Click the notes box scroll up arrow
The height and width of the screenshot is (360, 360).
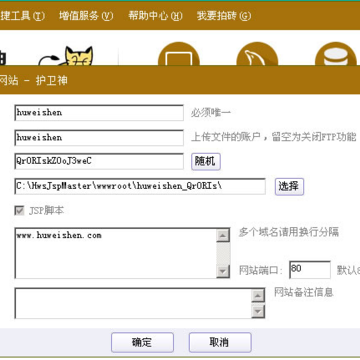pos(258,296)
